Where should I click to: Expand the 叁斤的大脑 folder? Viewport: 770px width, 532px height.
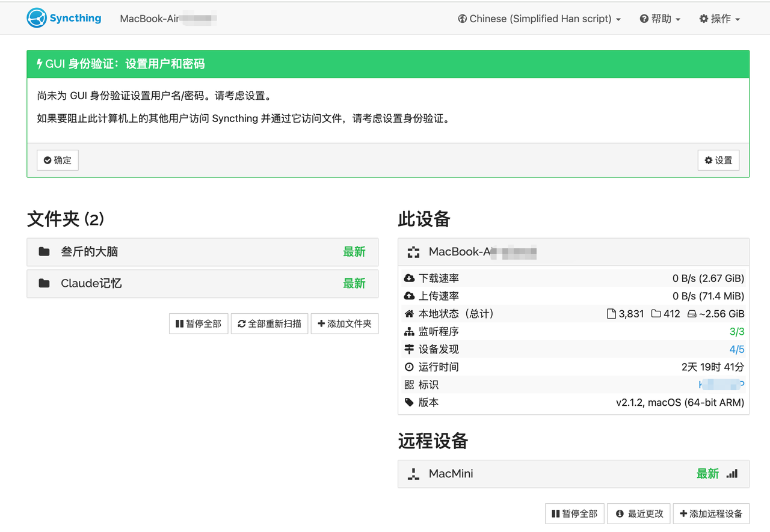(x=203, y=252)
